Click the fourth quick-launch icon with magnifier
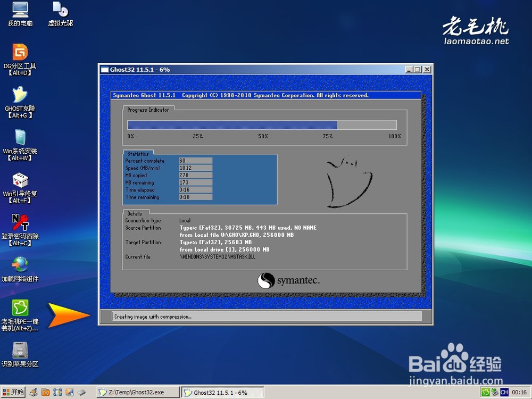Screen dimensions: 532x399 69,393
